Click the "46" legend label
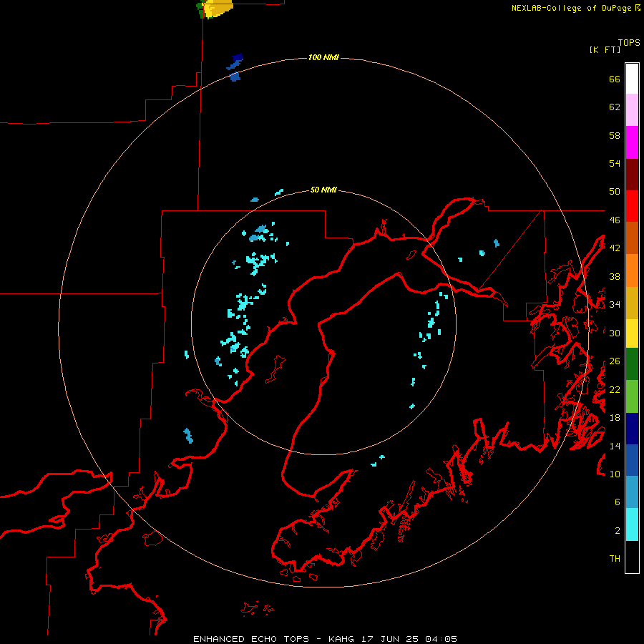Viewport: 644px width, 644px height. (615, 220)
